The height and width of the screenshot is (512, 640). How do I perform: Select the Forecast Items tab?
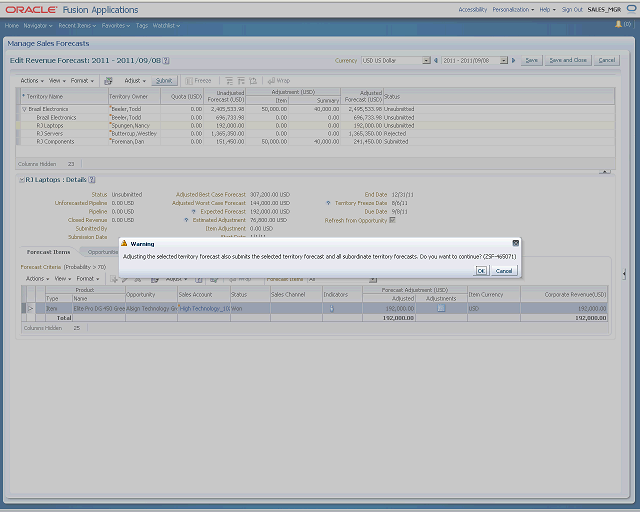click(x=48, y=252)
